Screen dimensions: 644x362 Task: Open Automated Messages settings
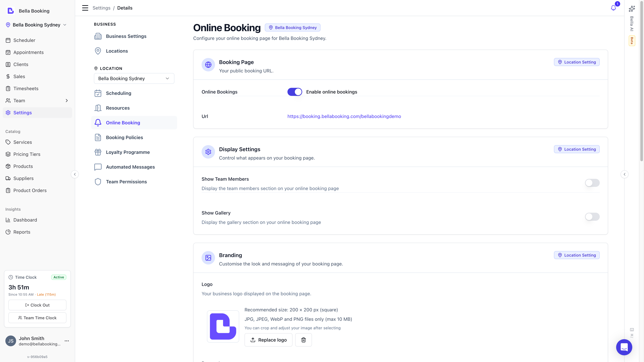pos(130,167)
